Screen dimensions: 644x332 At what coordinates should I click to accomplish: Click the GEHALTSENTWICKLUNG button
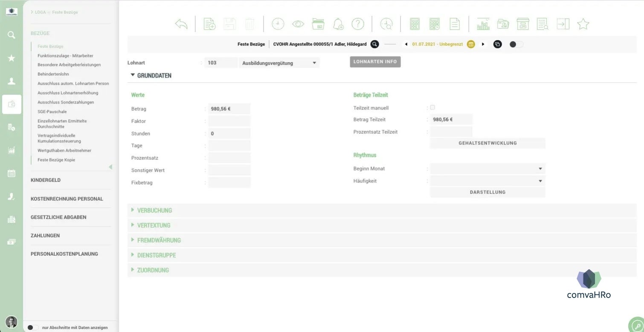point(487,143)
